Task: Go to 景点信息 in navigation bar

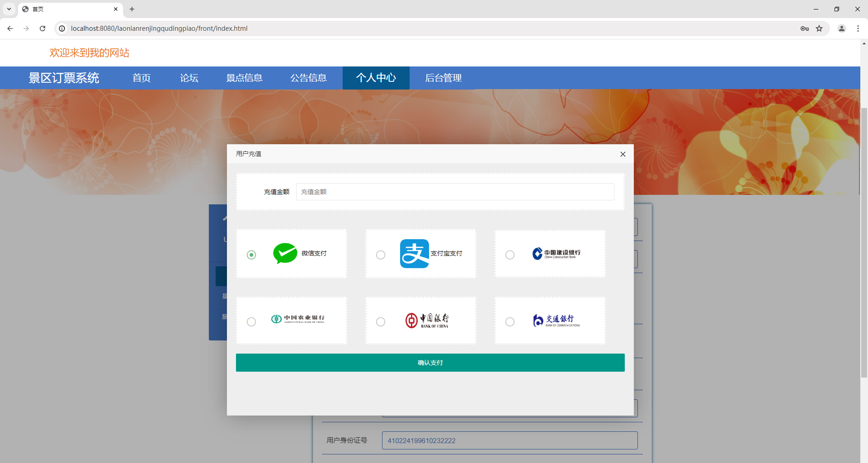Action: [244, 78]
